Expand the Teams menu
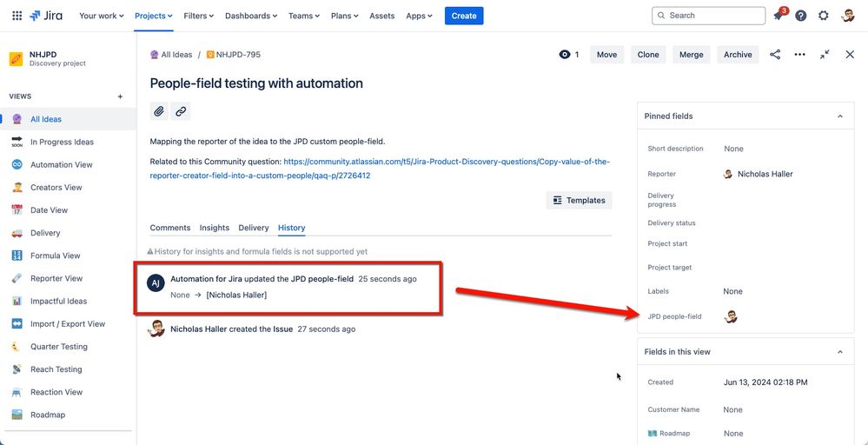 [x=304, y=16]
